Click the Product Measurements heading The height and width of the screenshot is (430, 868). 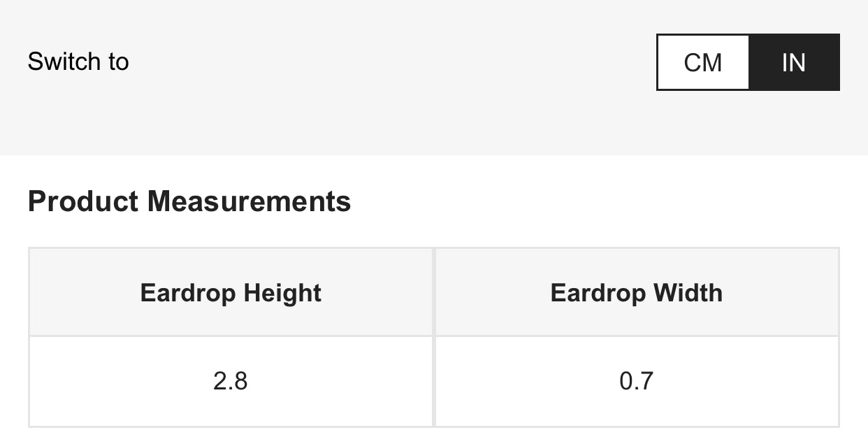[x=189, y=201]
